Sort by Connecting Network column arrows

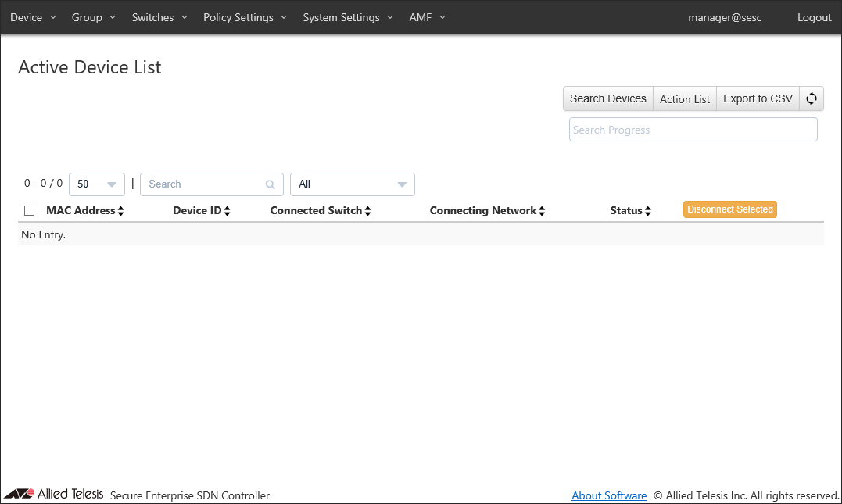(x=542, y=211)
